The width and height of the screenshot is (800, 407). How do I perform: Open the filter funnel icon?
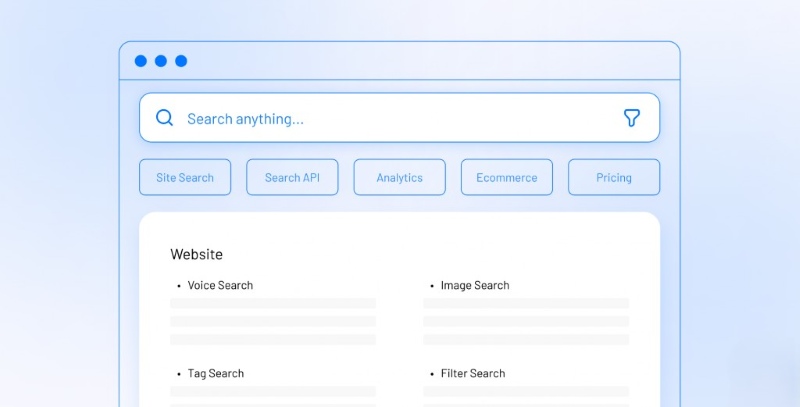(632, 118)
